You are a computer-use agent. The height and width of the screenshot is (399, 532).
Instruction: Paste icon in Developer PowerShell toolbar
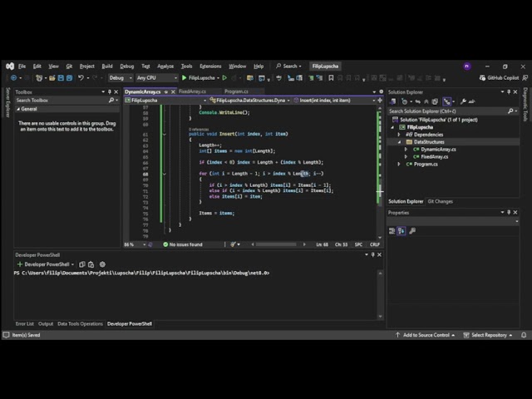point(91,264)
